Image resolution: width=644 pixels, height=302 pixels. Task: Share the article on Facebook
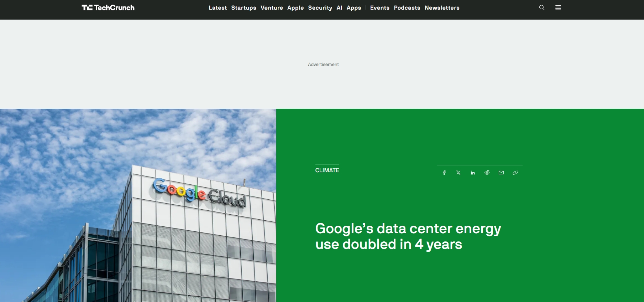point(444,173)
